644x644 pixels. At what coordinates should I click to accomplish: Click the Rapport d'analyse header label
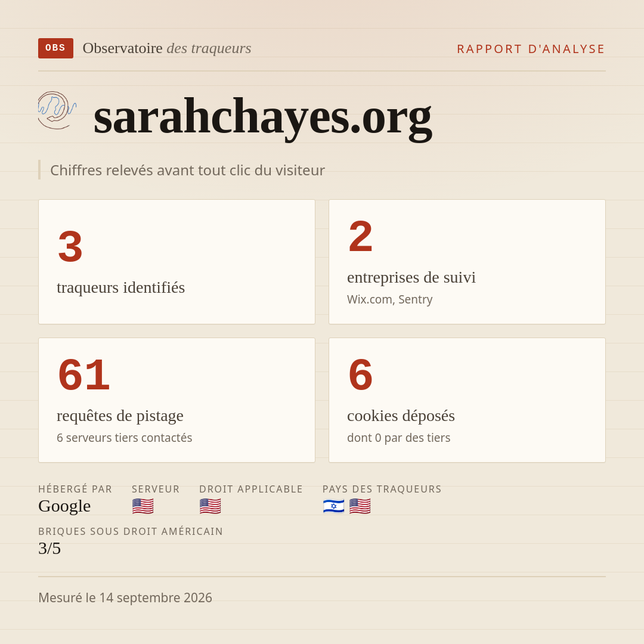[x=531, y=49]
